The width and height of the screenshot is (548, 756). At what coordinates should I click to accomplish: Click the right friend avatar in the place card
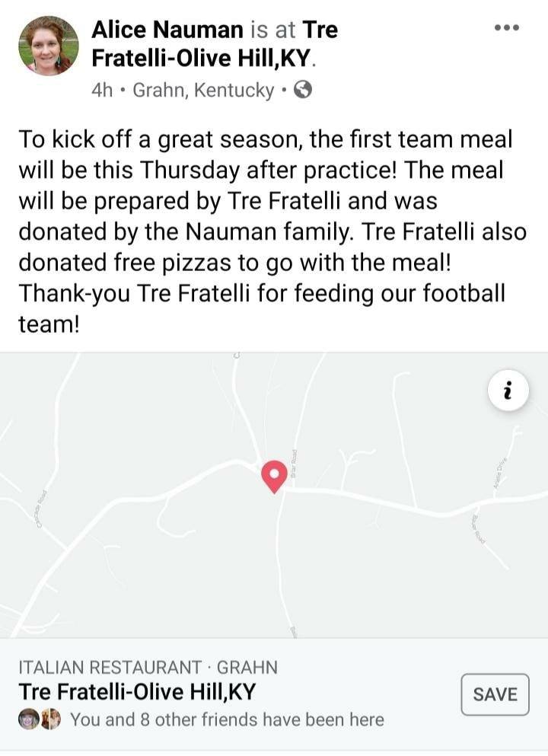pos(50,719)
